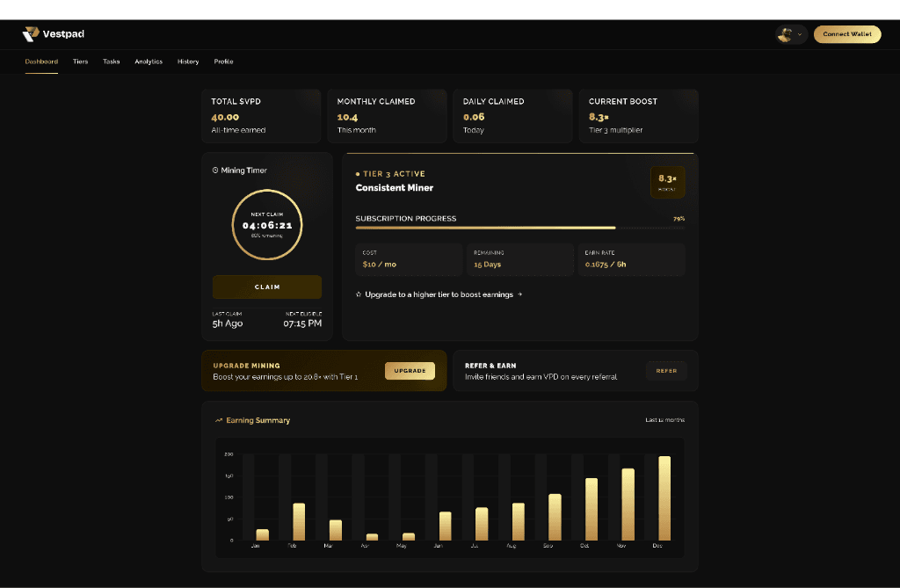The image size is (900, 588).
Task: Click the 8.3x boost badge
Action: pyautogui.click(x=667, y=182)
